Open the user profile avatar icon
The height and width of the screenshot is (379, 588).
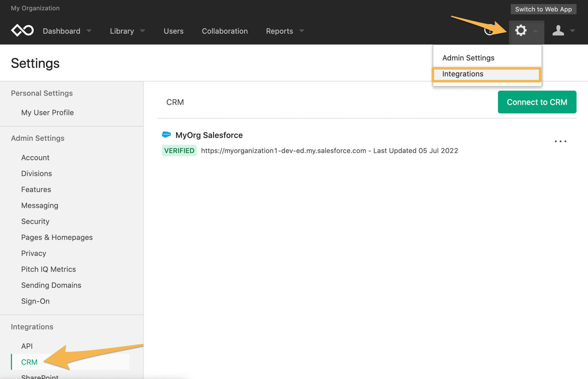pos(558,30)
